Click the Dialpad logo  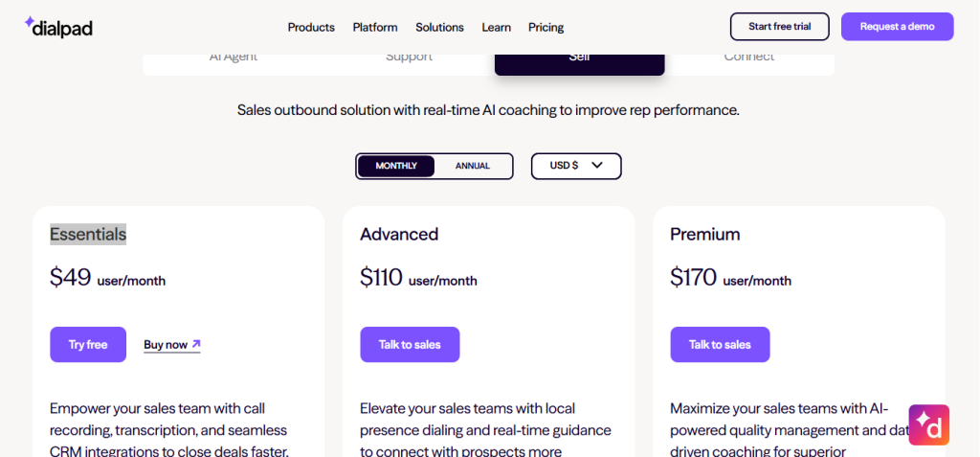coord(57,27)
